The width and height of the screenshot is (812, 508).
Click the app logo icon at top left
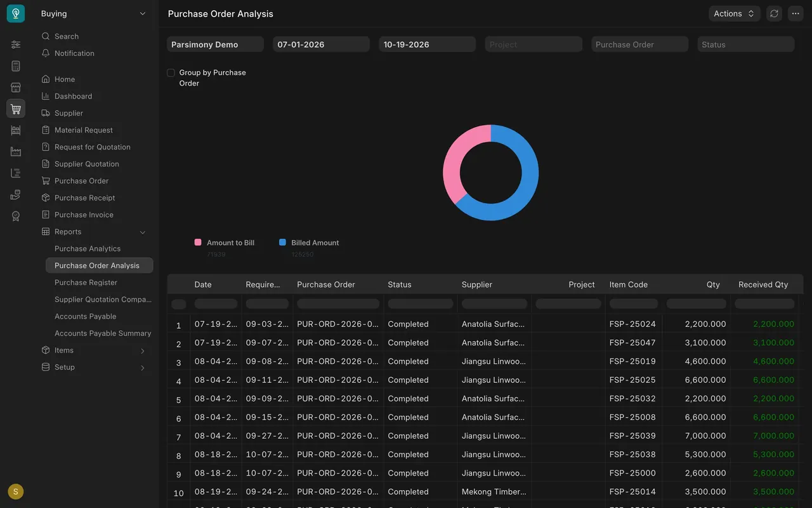16,13
